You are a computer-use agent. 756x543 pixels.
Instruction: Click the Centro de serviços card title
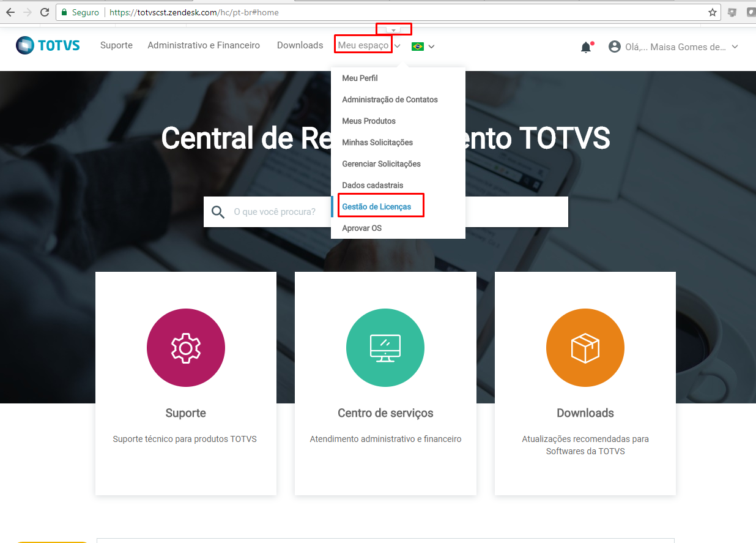tap(385, 413)
